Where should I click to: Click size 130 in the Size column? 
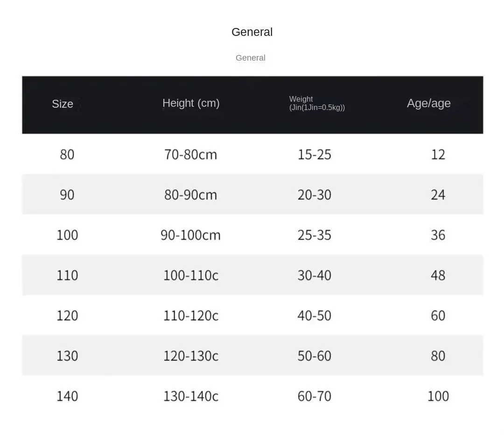pyautogui.click(x=67, y=356)
